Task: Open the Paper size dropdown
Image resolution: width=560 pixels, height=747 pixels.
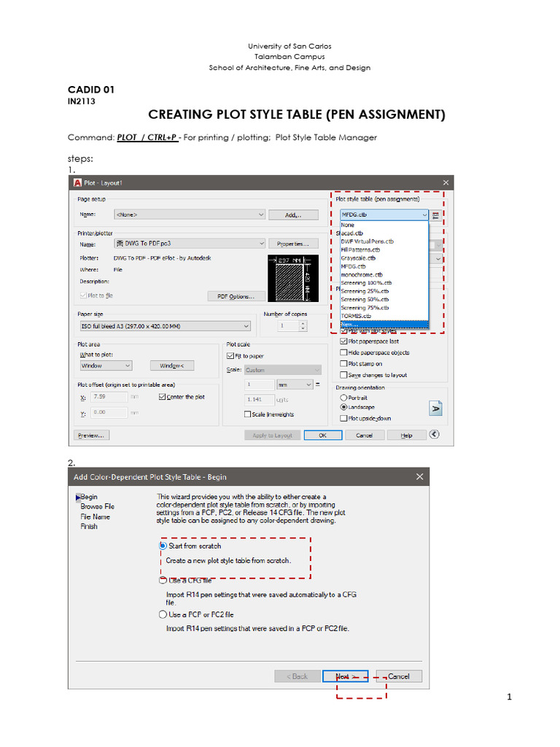Action: pyautogui.click(x=166, y=326)
